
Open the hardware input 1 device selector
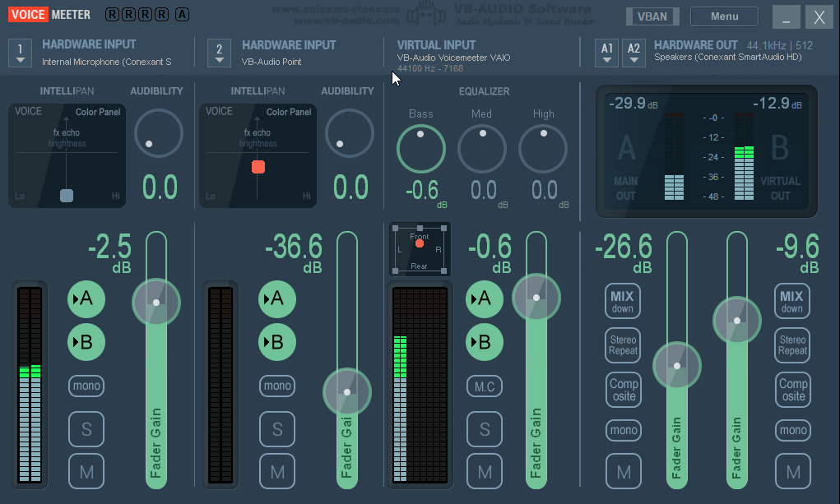click(x=20, y=53)
